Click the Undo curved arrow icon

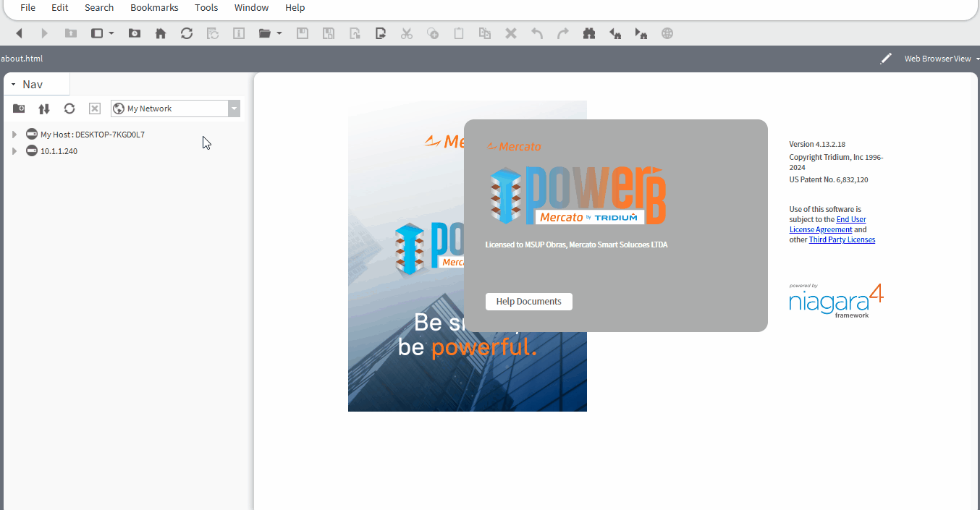tap(537, 33)
